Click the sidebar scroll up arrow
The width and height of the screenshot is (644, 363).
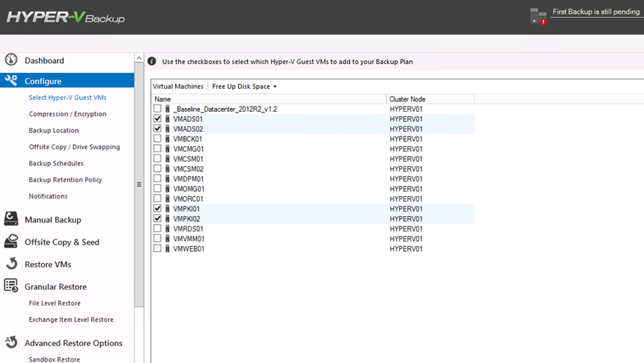pos(139,58)
